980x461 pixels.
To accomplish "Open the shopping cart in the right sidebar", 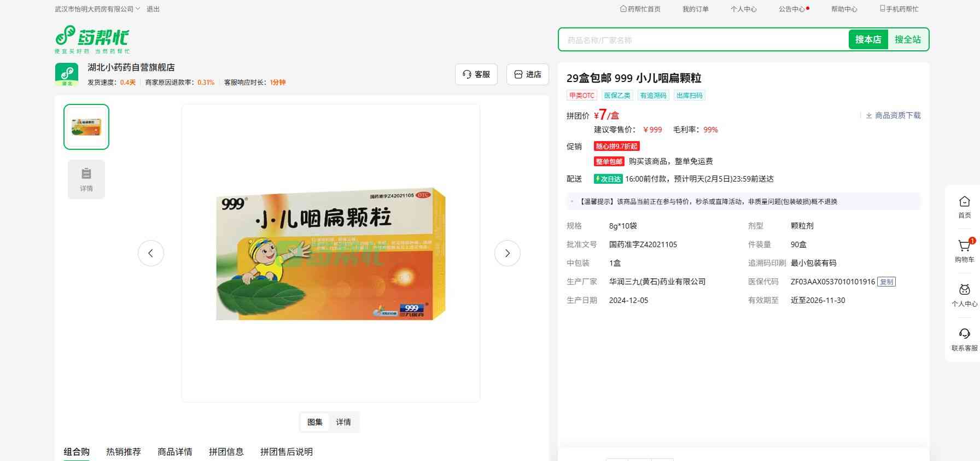I will 964,247.
